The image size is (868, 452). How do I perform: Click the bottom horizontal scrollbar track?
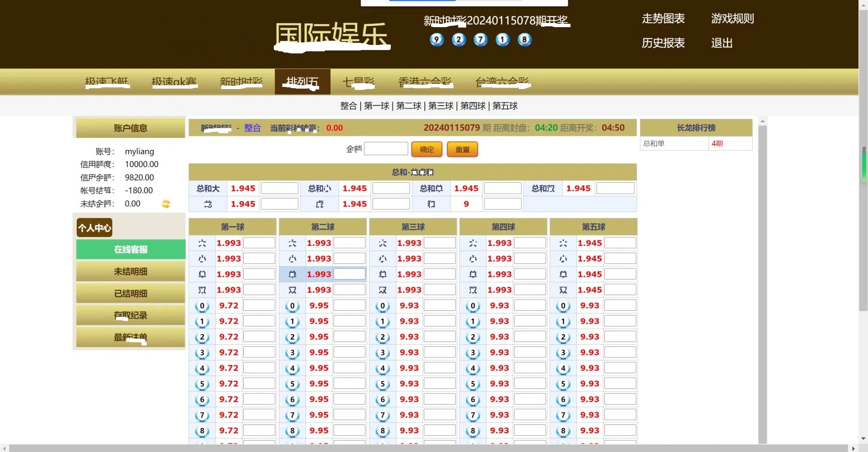click(428, 448)
